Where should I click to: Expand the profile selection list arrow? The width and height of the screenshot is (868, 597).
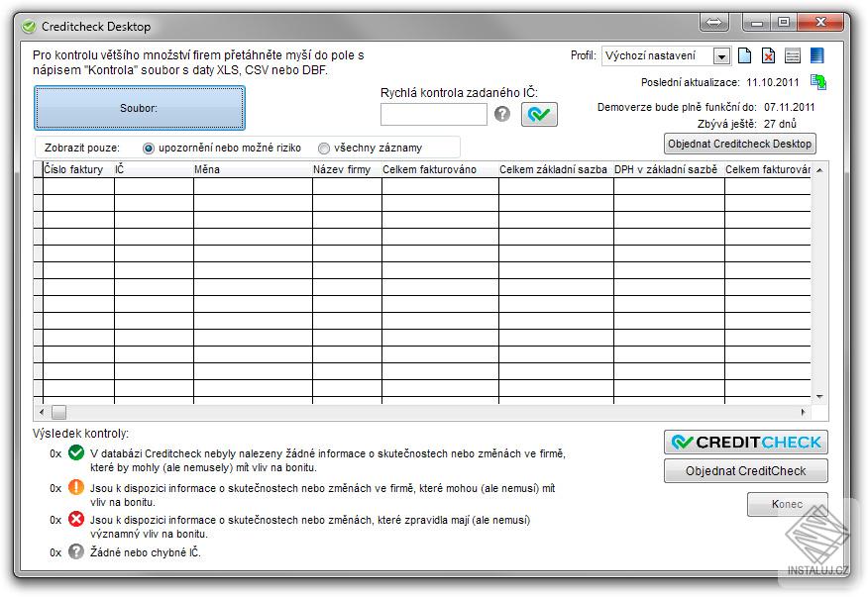[721, 55]
